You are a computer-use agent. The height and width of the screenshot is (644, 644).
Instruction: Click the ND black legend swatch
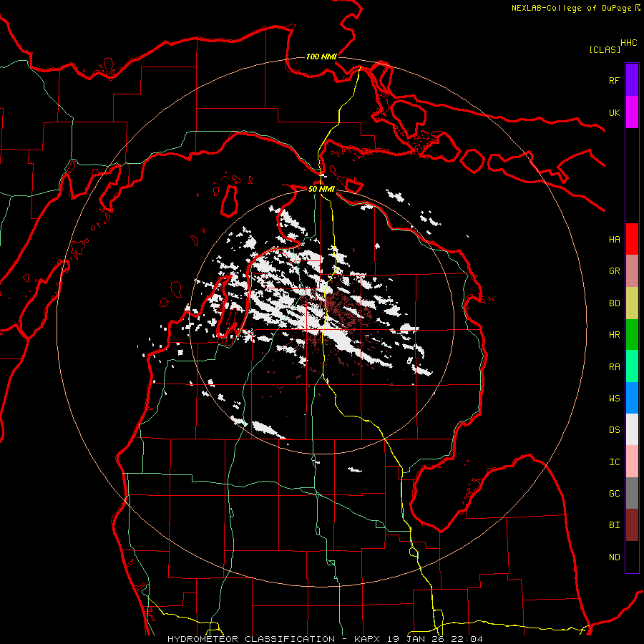[632, 557]
